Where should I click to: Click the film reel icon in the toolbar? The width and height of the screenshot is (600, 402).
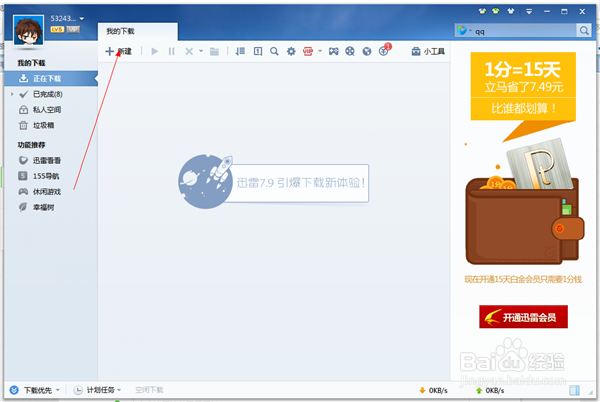350,51
